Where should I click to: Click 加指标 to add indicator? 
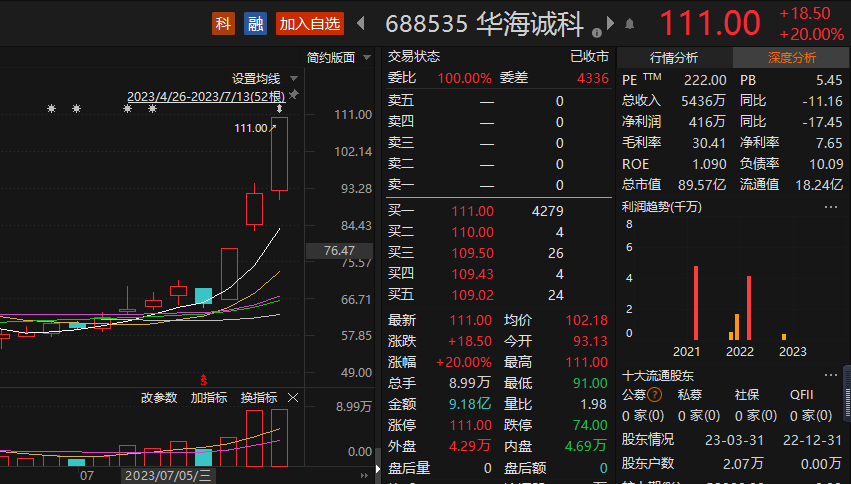[x=209, y=398]
